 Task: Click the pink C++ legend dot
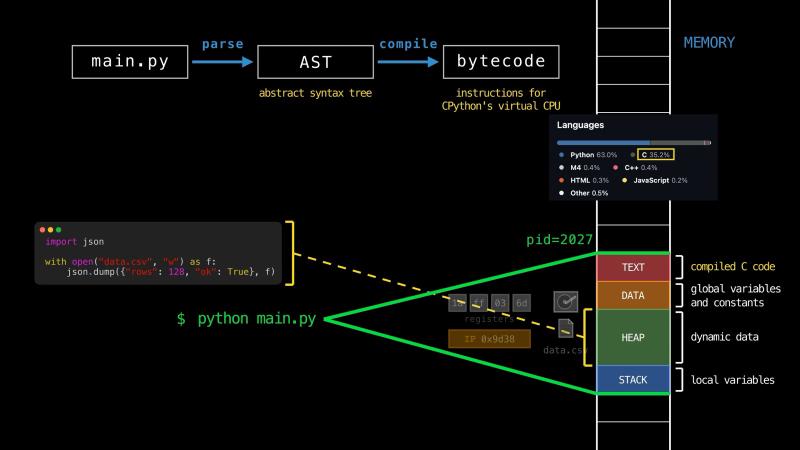615,167
